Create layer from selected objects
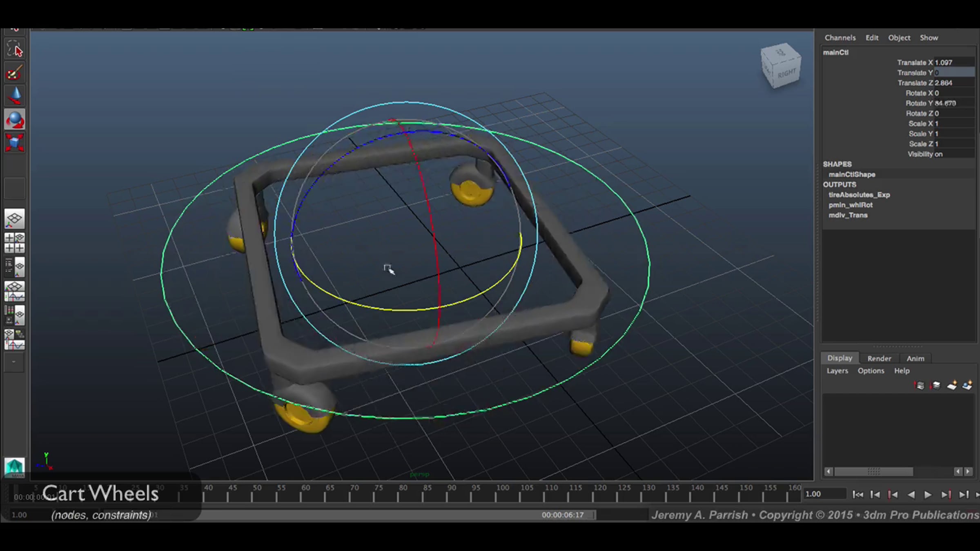The height and width of the screenshot is (551, 980). (967, 385)
